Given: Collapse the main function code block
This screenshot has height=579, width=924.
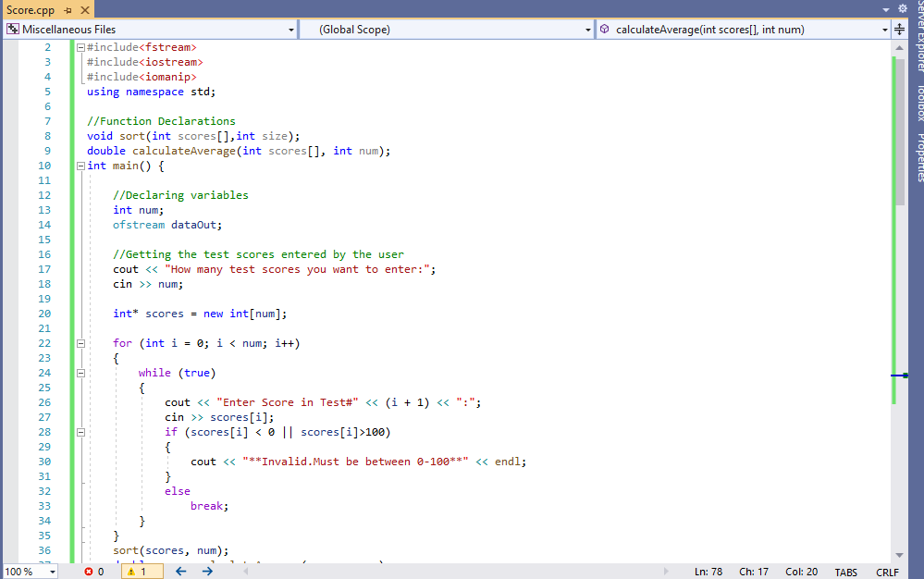Looking at the screenshot, I should 80,166.
